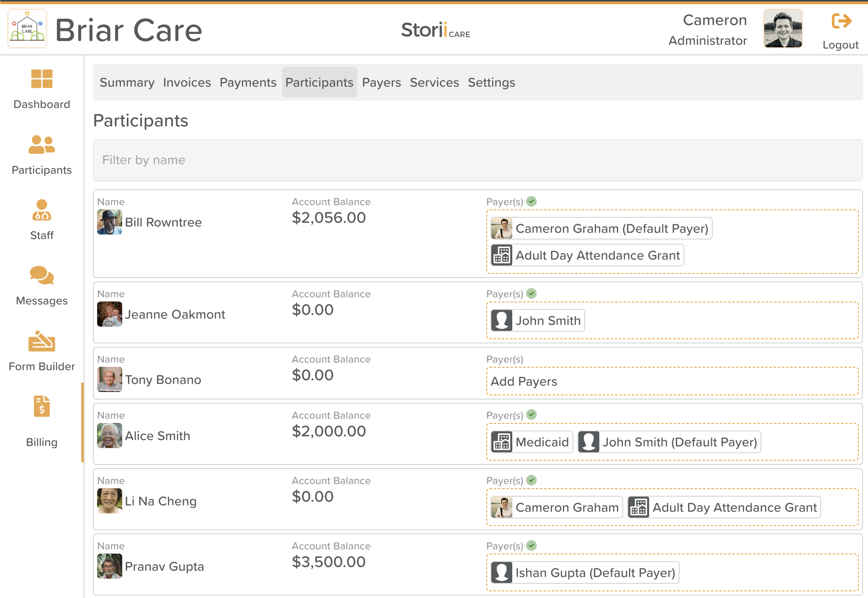The image size is (868, 598).
Task: Click the Briar Care logo icon
Action: 28,29
